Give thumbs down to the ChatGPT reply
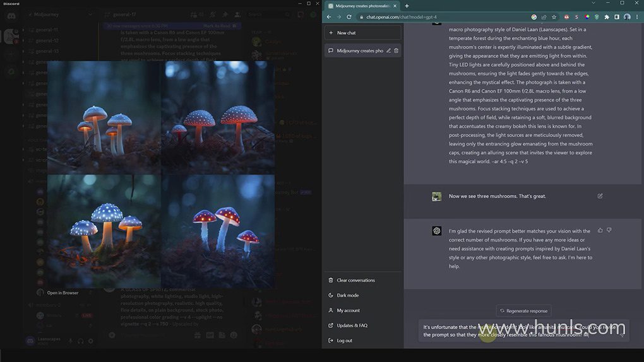644x362 pixels. click(609, 230)
